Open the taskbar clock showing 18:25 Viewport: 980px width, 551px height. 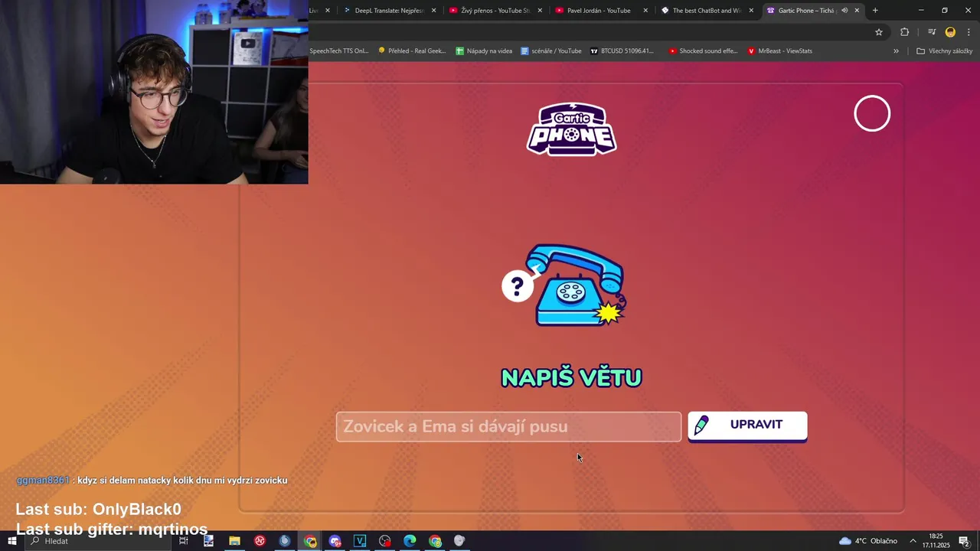(935, 541)
